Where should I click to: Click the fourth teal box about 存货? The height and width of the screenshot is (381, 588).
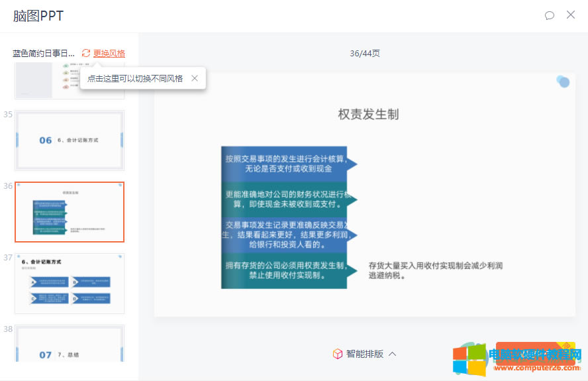tap(285, 270)
